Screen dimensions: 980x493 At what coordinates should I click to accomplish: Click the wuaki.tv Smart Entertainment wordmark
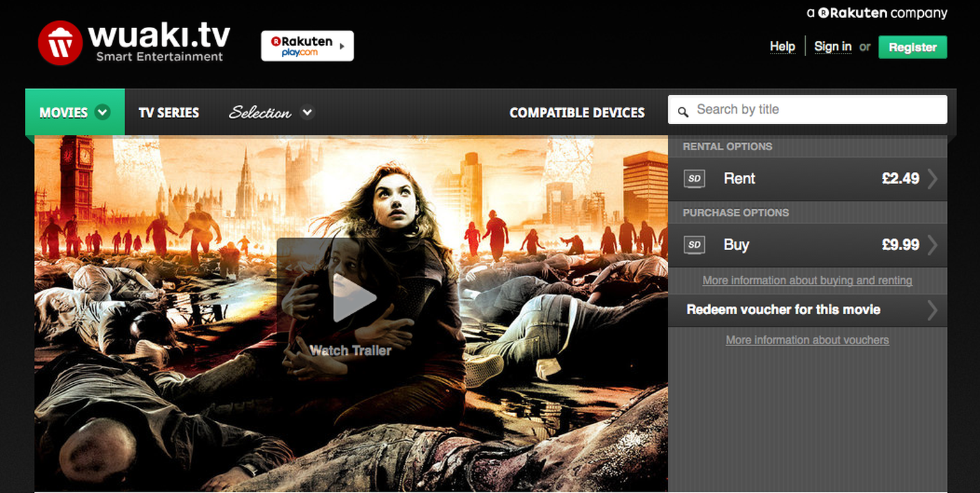(159, 42)
